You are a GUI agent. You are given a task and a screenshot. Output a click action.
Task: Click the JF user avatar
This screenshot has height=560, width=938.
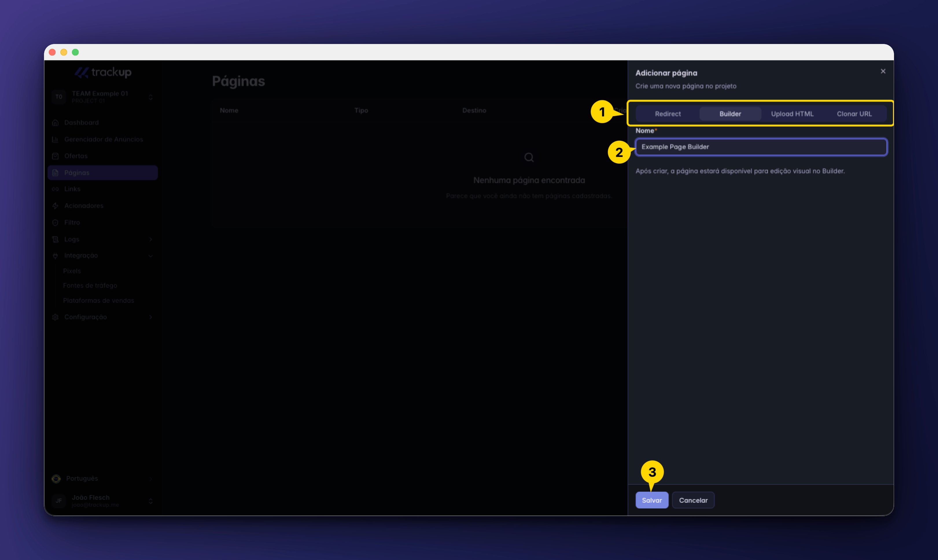coord(59,501)
